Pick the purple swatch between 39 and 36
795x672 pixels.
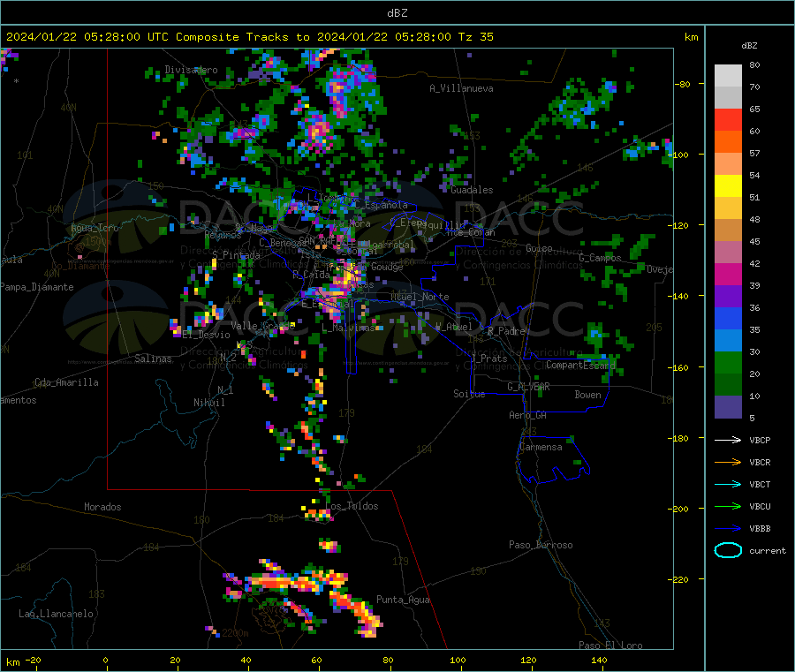tap(728, 297)
